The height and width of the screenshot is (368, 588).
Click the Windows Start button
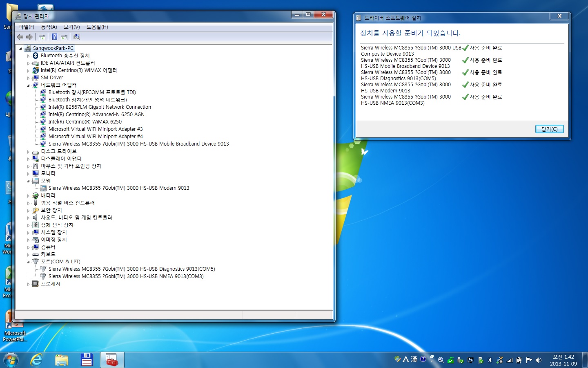coord(11,360)
